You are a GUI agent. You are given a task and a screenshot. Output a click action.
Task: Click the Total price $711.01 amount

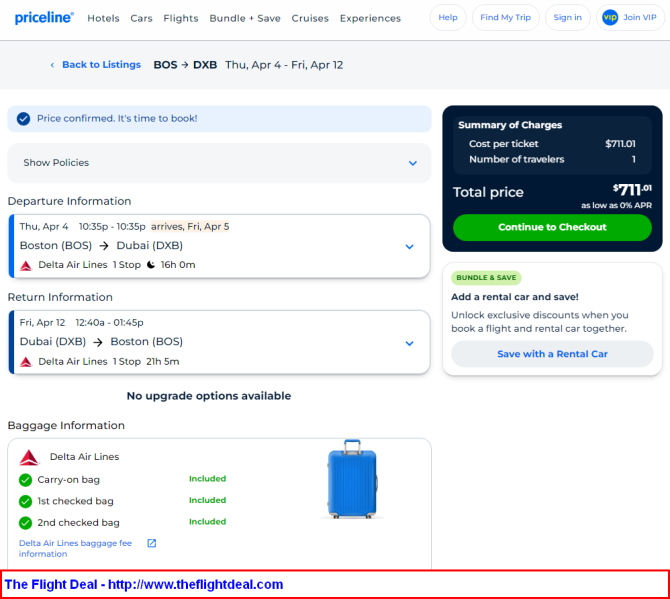pos(632,190)
